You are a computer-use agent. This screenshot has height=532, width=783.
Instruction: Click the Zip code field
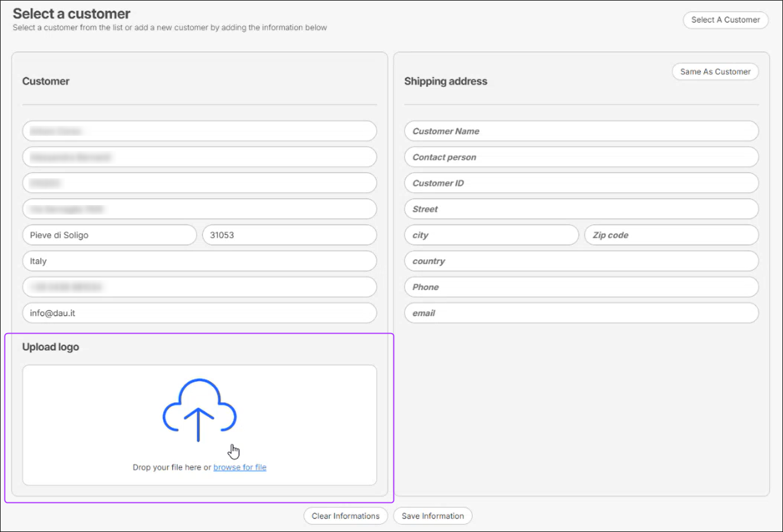click(x=671, y=235)
